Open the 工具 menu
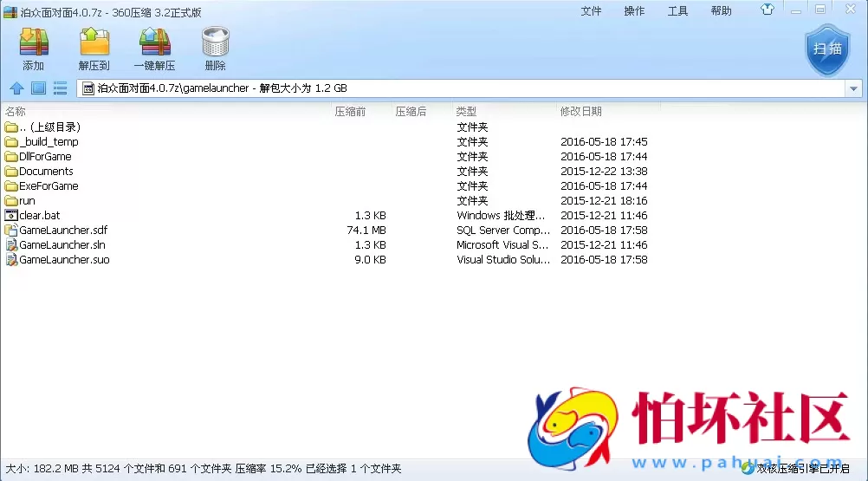 (677, 11)
